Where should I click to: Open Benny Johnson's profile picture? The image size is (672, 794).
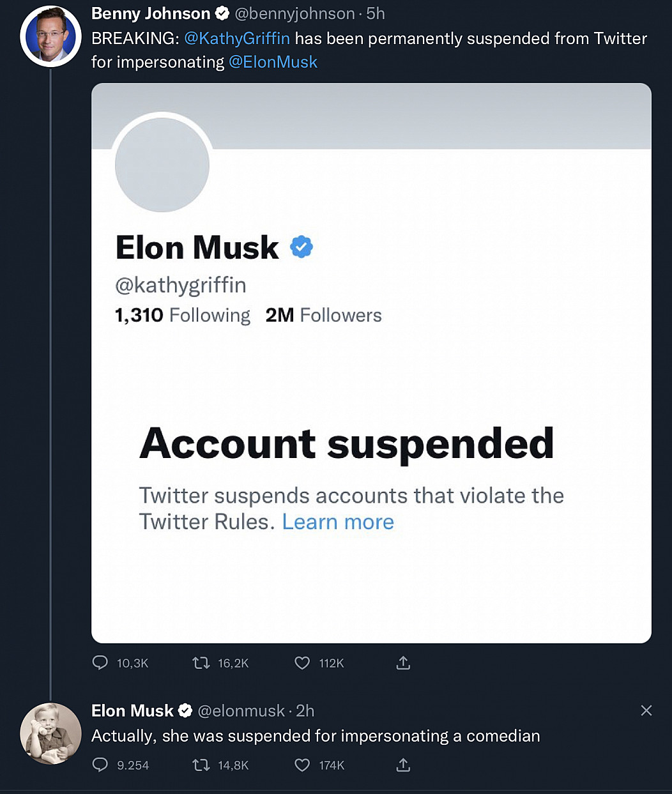(x=50, y=36)
